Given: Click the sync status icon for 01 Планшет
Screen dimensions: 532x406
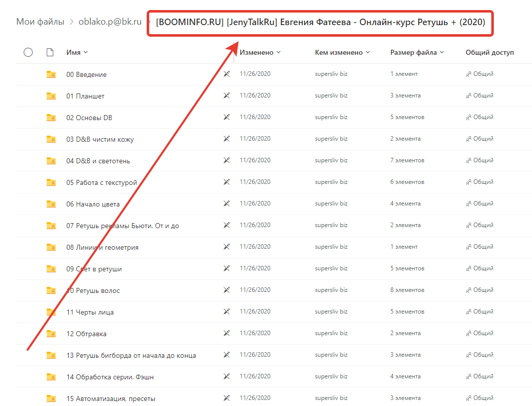Looking at the screenshot, I should pyautogui.click(x=227, y=95).
